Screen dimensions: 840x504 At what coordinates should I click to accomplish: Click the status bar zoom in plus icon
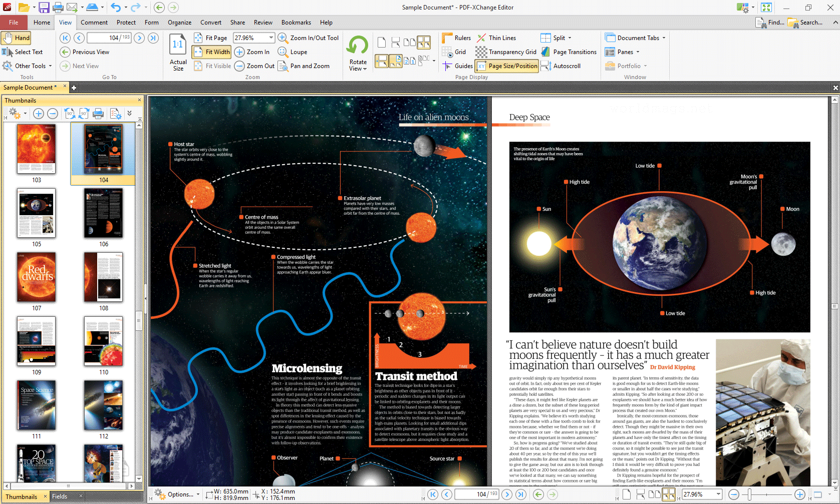(x=800, y=494)
